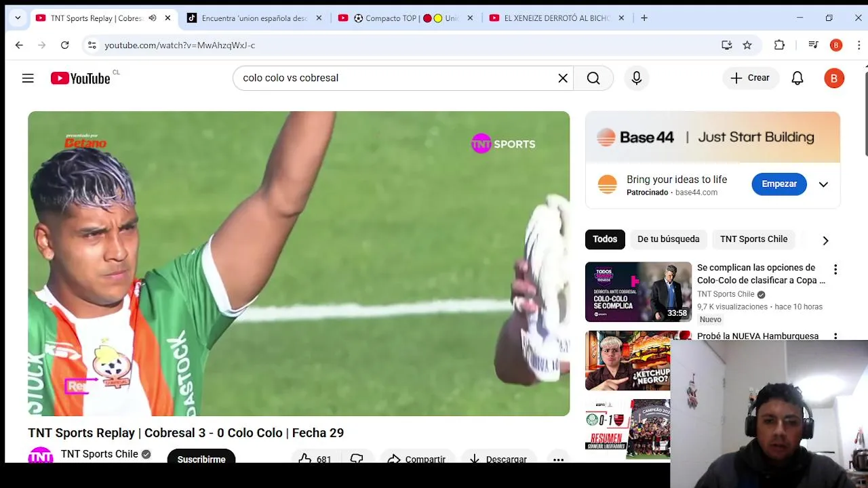The image size is (868, 488).
Task: Dislike the video with thumbs down
Action: pyautogui.click(x=357, y=459)
